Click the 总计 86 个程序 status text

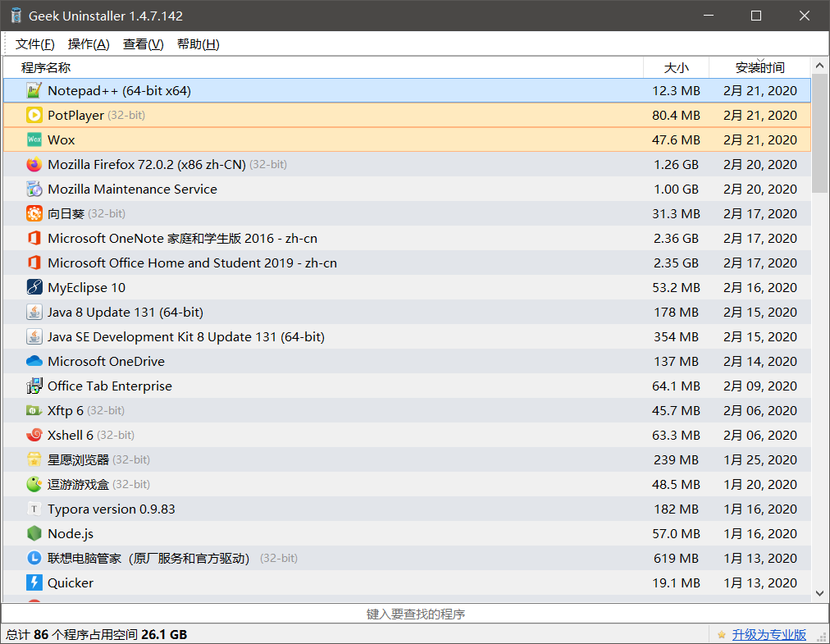(x=96, y=634)
